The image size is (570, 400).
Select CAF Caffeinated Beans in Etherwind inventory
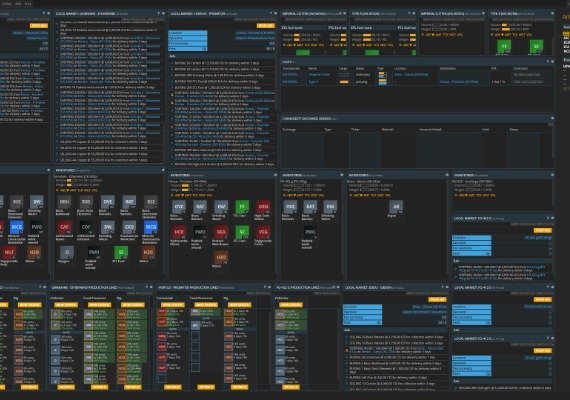coord(64,228)
